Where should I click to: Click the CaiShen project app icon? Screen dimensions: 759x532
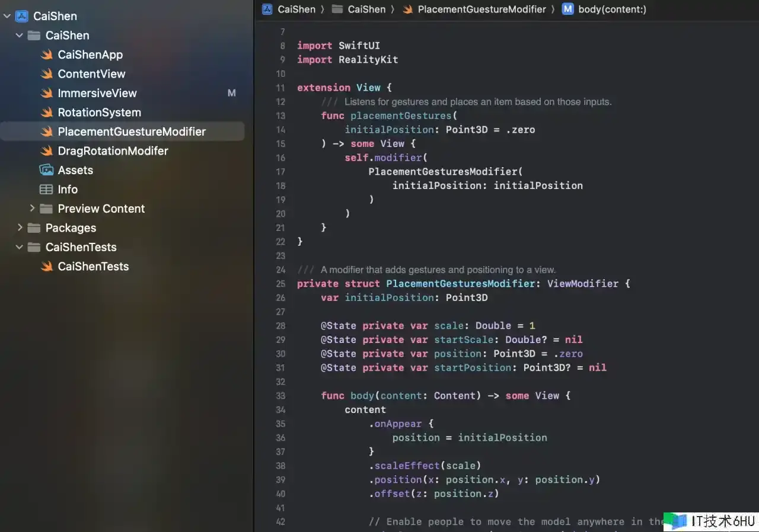[x=22, y=16]
